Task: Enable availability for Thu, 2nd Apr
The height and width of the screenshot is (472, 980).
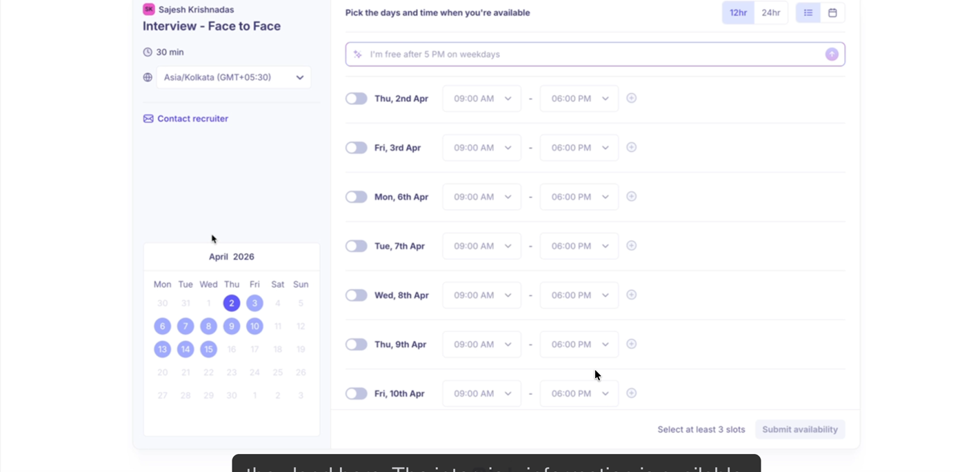Action: point(356,98)
